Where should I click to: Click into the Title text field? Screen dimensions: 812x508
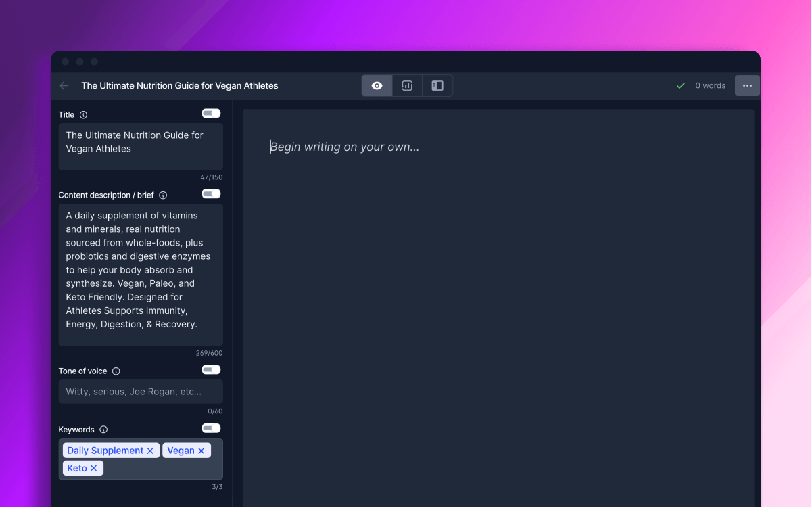tap(141, 147)
